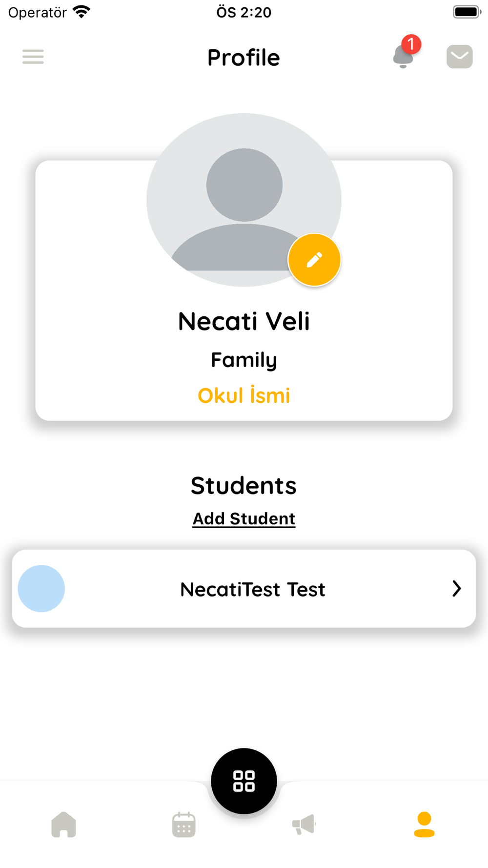488x868 pixels.
Task: Expand NecatiTest Test with chevron arrow
Action: (456, 589)
